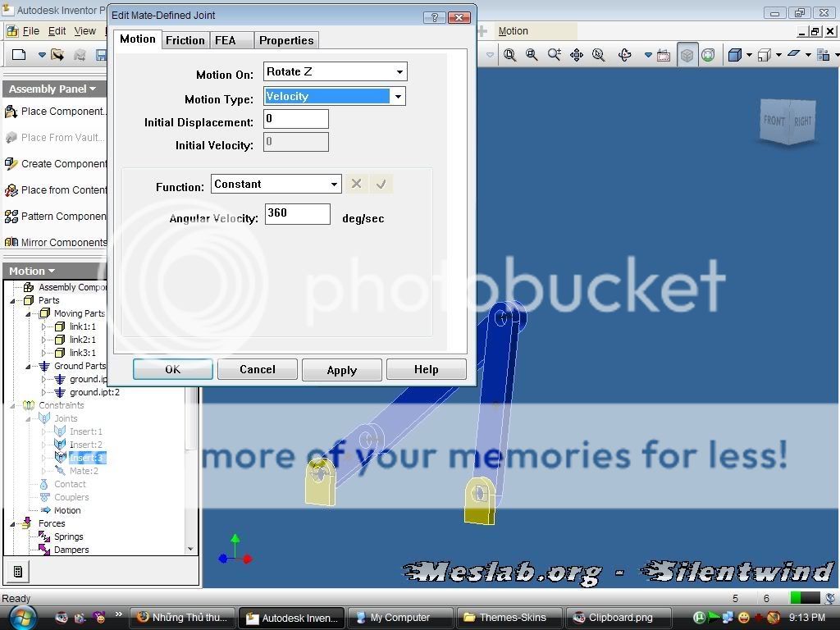Click the calculator icon below the browser
The image size is (840, 630).
pos(18,572)
